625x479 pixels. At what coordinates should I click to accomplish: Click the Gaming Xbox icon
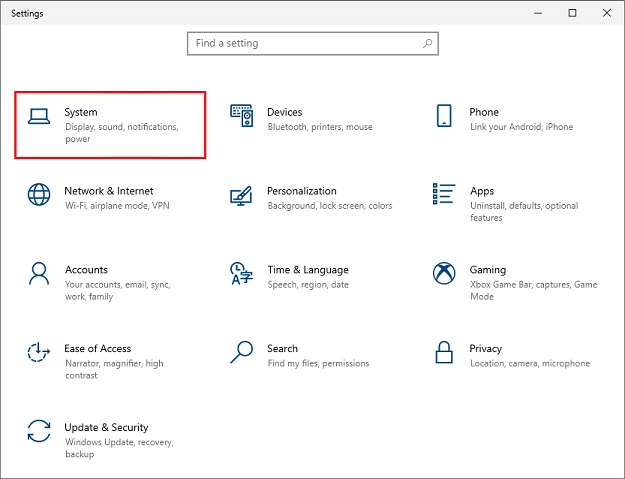(x=444, y=273)
